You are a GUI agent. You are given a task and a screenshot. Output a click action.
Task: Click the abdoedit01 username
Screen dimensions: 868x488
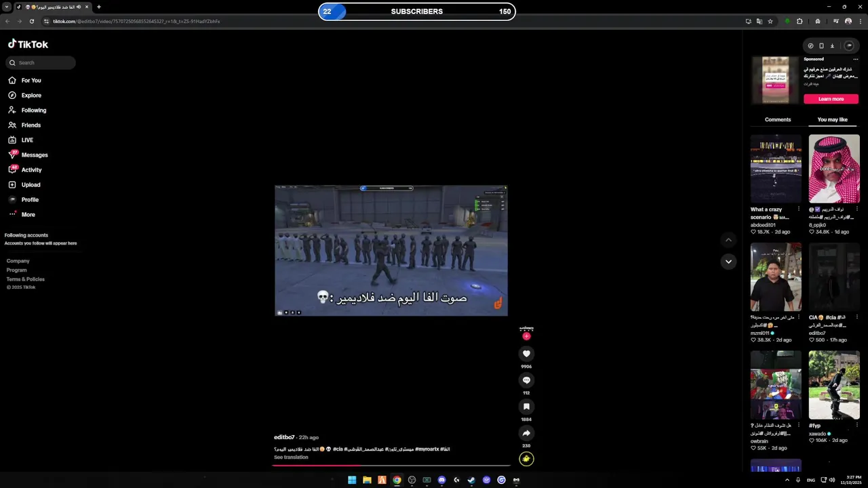pyautogui.click(x=763, y=225)
